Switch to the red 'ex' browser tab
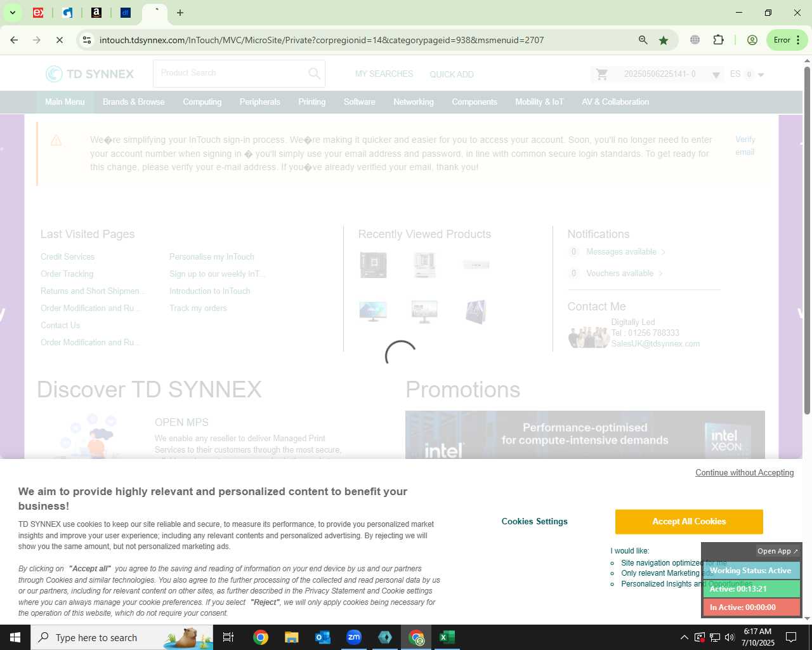 pos(38,13)
